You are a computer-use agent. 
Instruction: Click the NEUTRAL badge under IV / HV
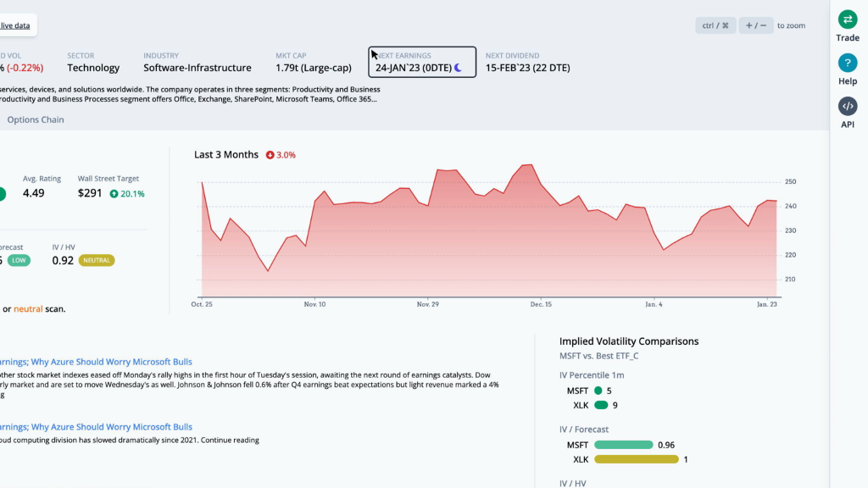click(x=97, y=260)
